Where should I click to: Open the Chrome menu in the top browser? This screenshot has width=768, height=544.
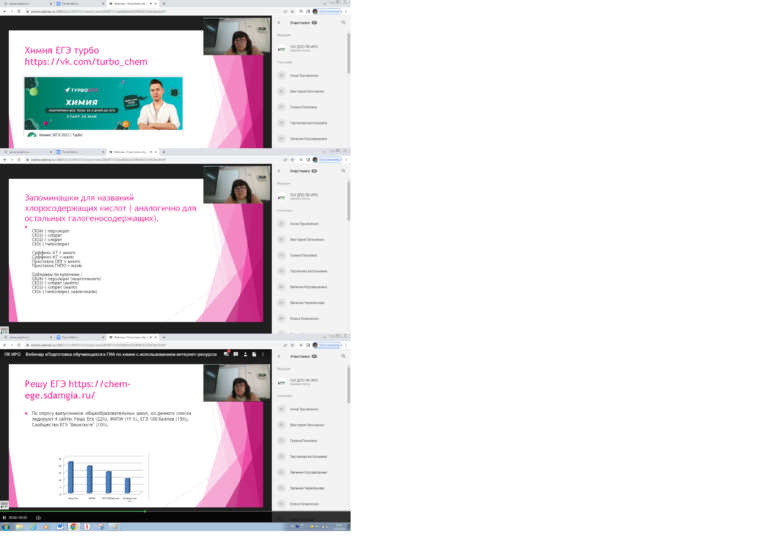point(346,11)
